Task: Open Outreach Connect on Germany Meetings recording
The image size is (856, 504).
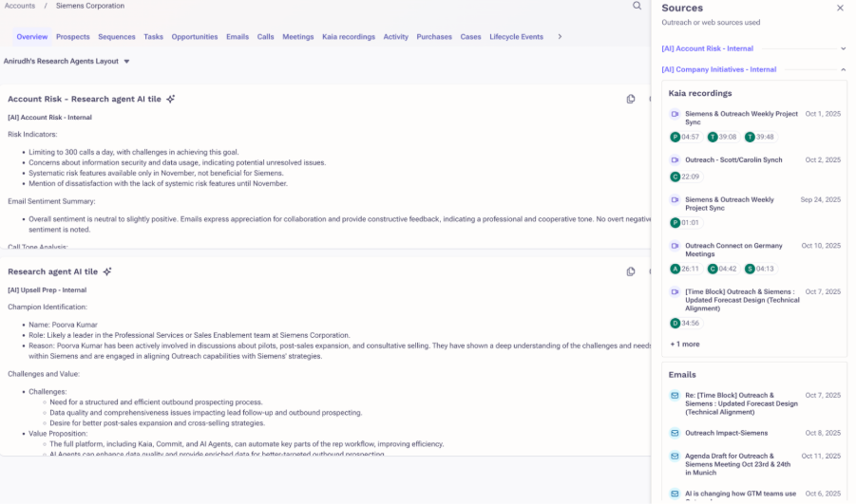Action: [733, 250]
